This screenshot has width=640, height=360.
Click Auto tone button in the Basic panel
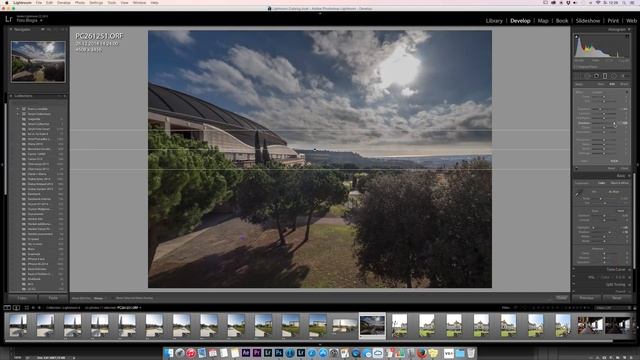point(620,211)
